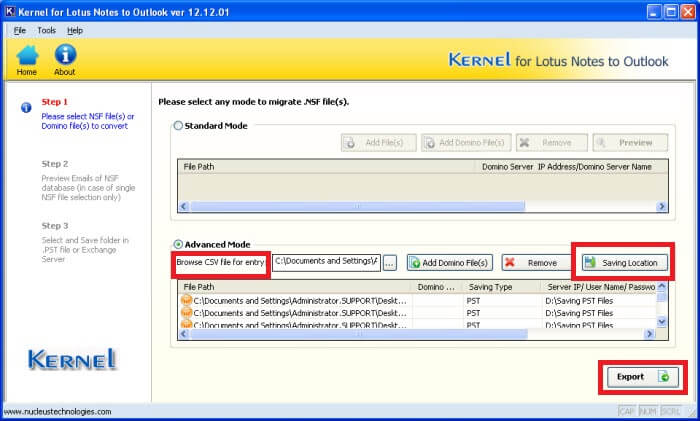700x421 pixels.
Task: Click the disabled Add File(s) button
Action: [379, 142]
